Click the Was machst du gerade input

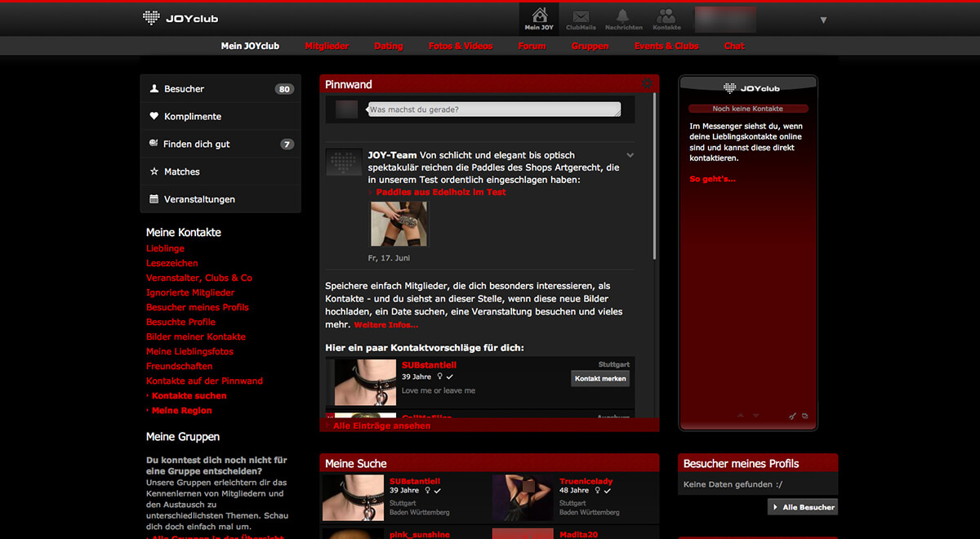(494, 109)
